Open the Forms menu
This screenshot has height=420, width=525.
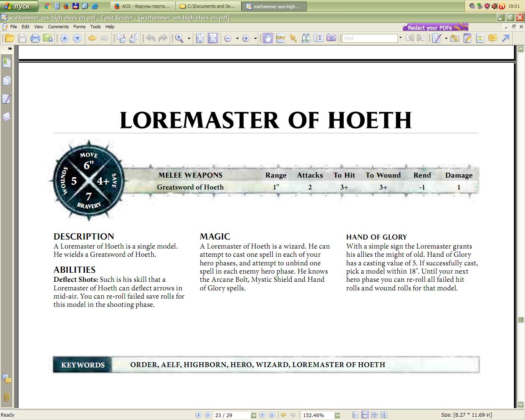pos(79,27)
